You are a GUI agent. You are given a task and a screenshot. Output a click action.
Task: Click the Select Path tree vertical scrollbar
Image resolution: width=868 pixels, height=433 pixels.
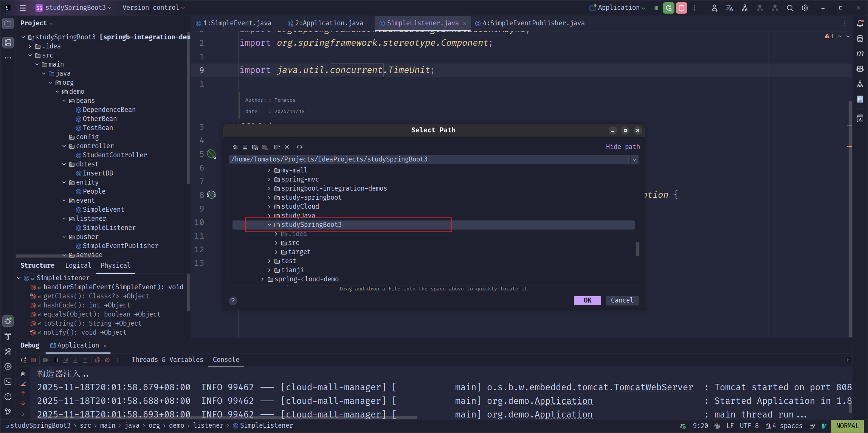click(637, 249)
